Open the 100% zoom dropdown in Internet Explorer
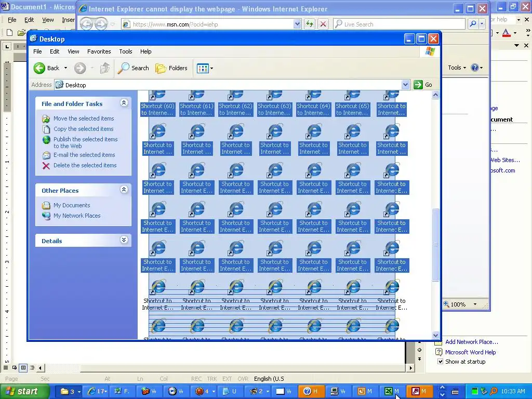The image size is (532, 399). point(475,304)
